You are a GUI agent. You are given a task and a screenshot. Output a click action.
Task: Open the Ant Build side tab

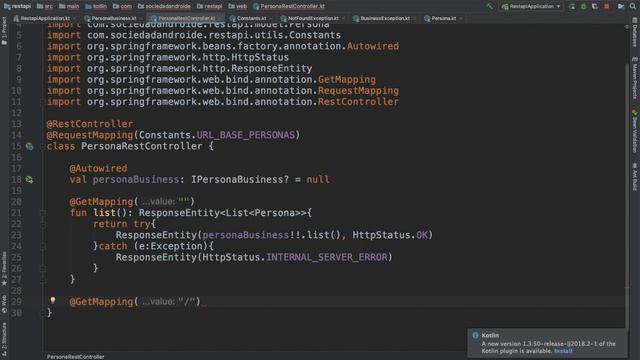[x=635, y=177]
